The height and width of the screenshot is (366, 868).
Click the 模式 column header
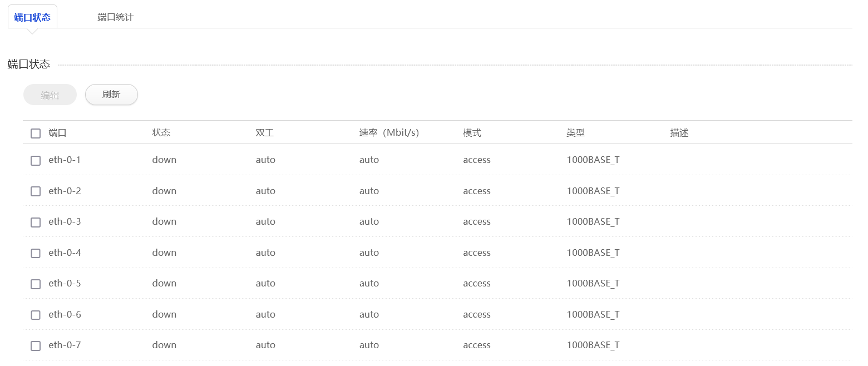472,133
